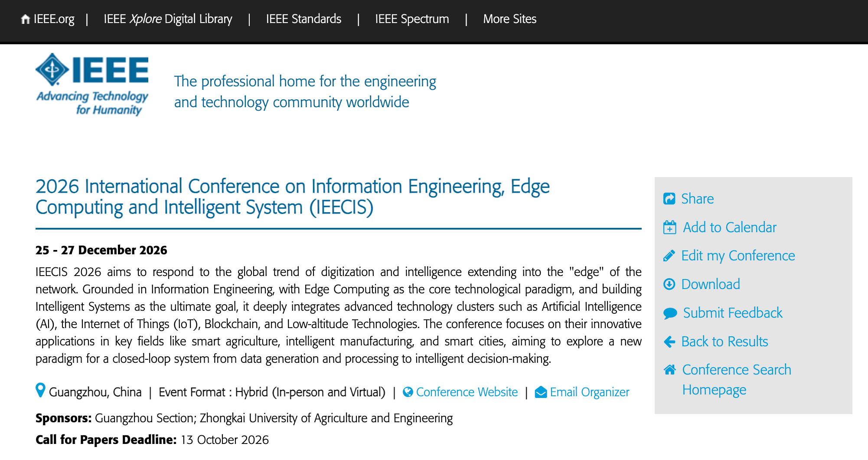
Task: Open the IEEE Standards top menu item
Action: coord(303,19)
